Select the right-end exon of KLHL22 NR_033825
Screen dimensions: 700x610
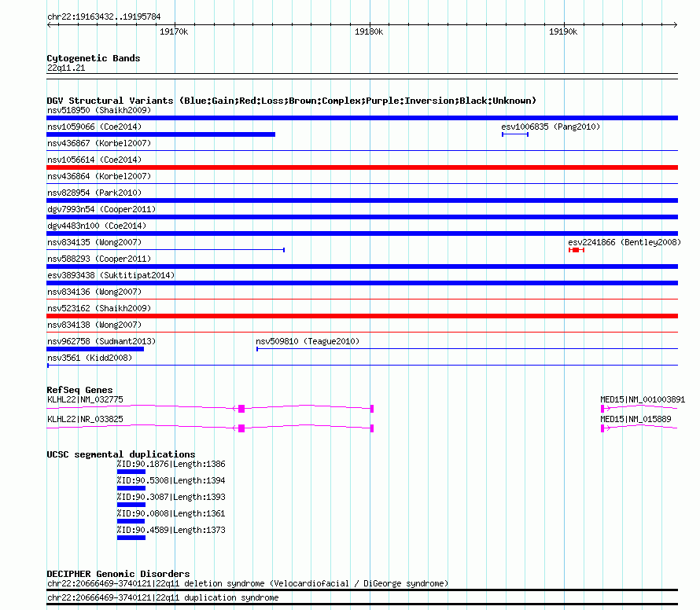[372, 428]
